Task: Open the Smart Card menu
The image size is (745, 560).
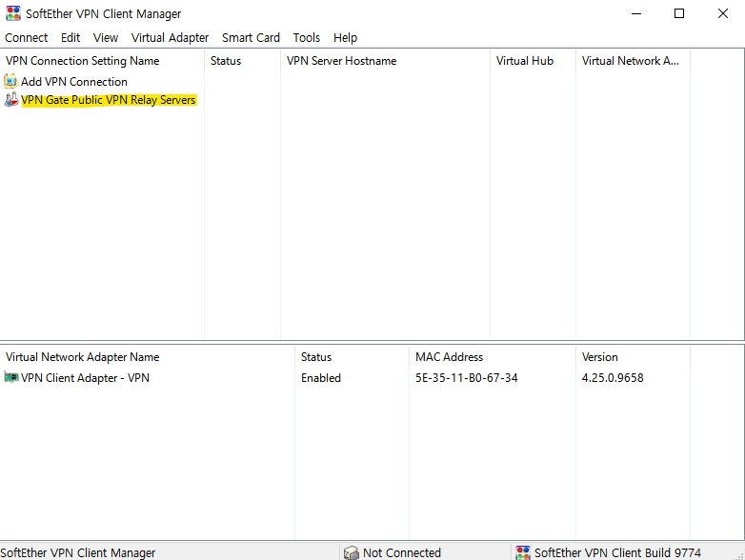Action: (251, 37)
